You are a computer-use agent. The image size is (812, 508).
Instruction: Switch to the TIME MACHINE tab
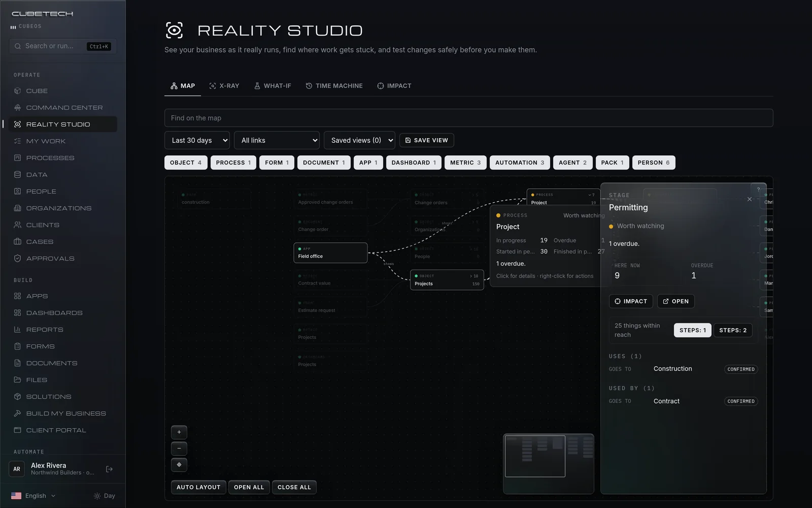coord(334,86)
